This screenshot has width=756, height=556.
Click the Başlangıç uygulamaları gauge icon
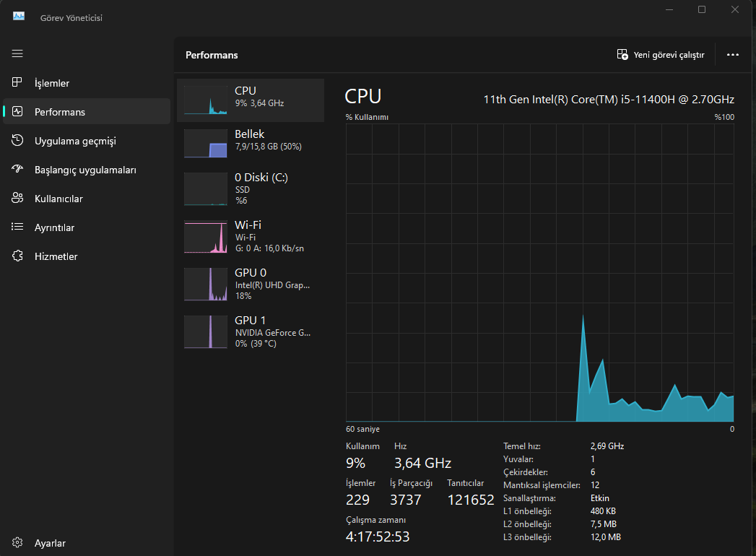(17, 169)
